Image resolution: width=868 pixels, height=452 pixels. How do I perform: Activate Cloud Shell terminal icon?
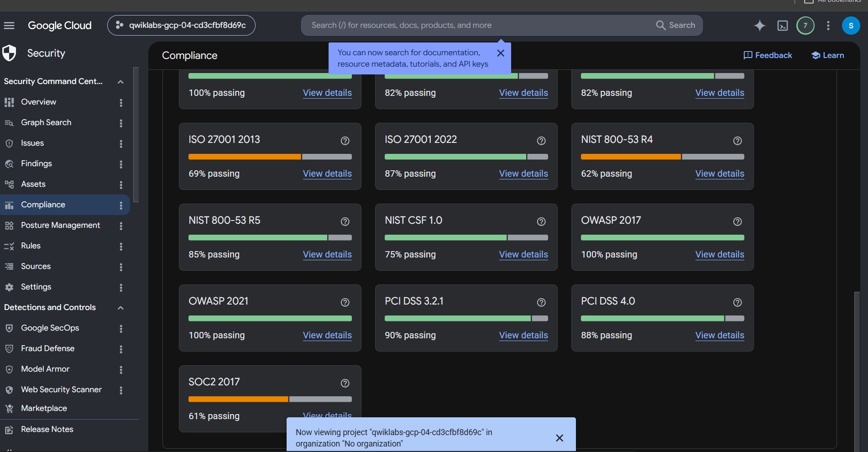(x=783, y=26)
